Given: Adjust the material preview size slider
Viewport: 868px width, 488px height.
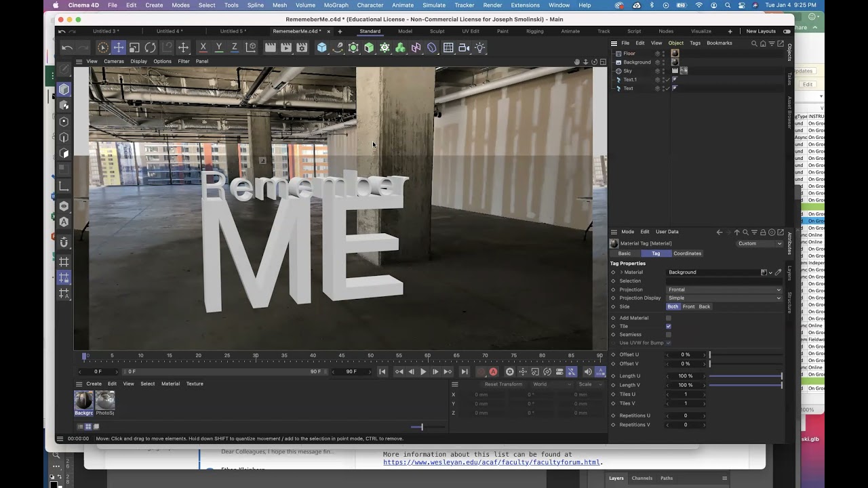Looking at the screenshot, I should pyautogui.click(x=427, y=427).
